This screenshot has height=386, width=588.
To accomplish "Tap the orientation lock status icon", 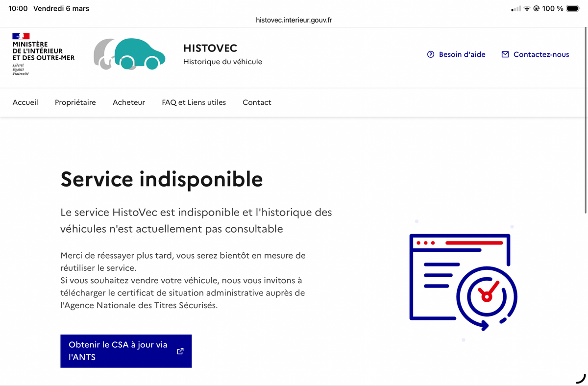I will [537, 8].
